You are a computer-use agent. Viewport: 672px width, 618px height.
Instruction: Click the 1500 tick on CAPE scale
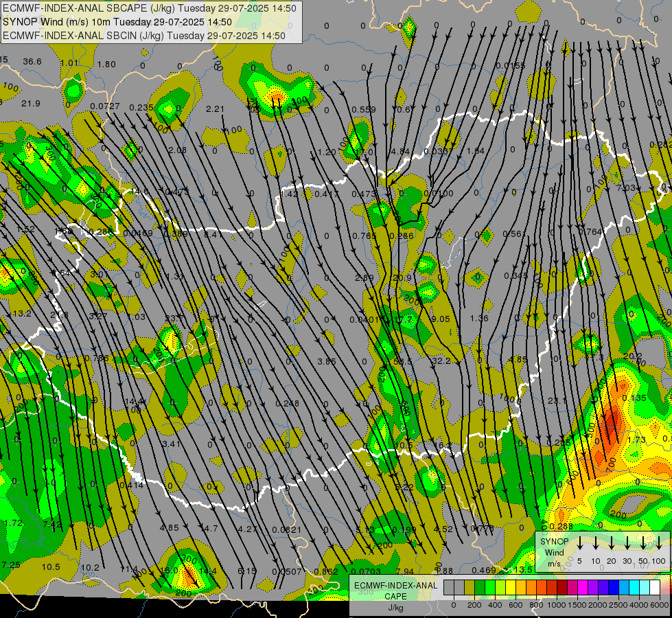(x=577, y=605)
